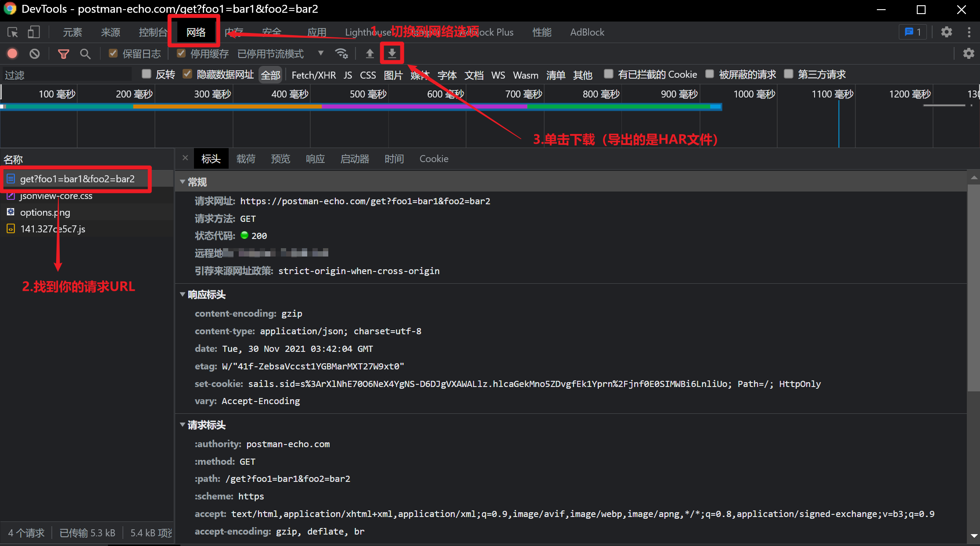Open the Payload tab (载荷)
The width and height of the screenshot is (980, 546).
click(x=246, y=159)
